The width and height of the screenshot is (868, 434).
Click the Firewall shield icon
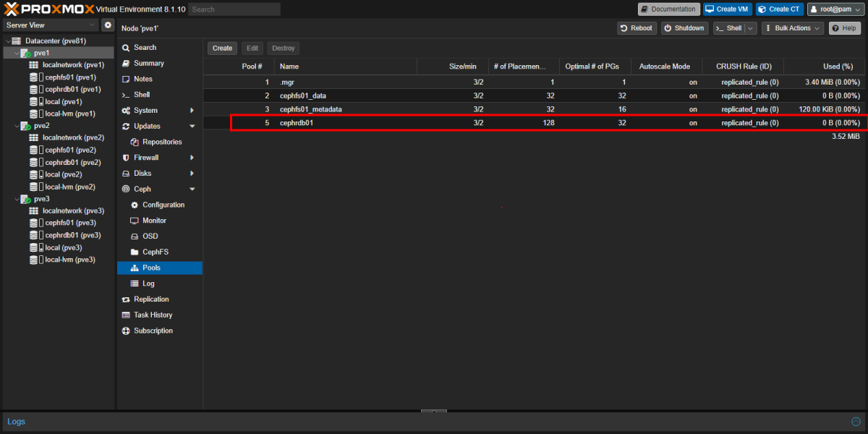(126, 158)
